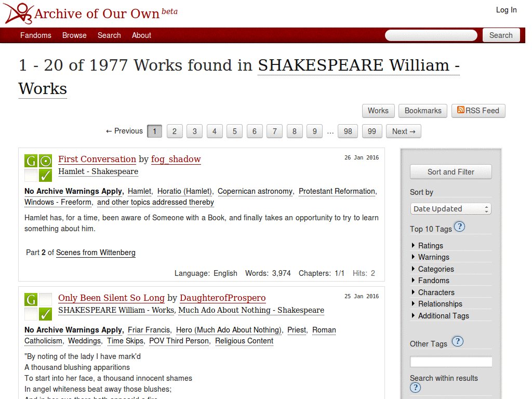The width and height of the screenshot is (532, 399).
Task: Go to results page 3
Action: [195, 131]
